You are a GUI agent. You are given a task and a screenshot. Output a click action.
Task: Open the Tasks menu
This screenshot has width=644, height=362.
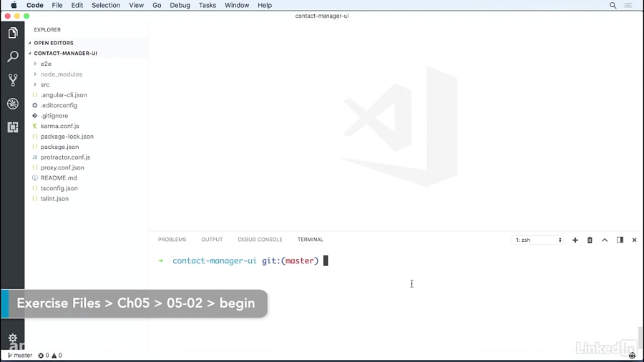click(208, 5)
